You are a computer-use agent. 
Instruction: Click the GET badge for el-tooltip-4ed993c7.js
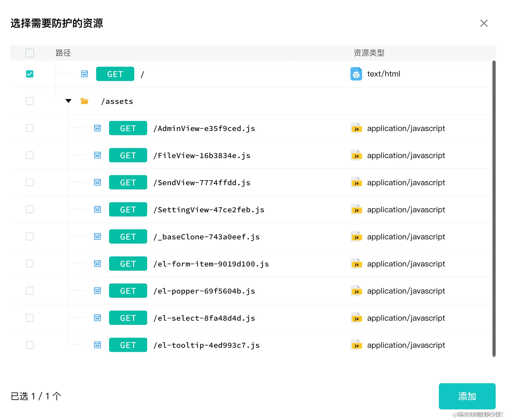click(128, 345)
